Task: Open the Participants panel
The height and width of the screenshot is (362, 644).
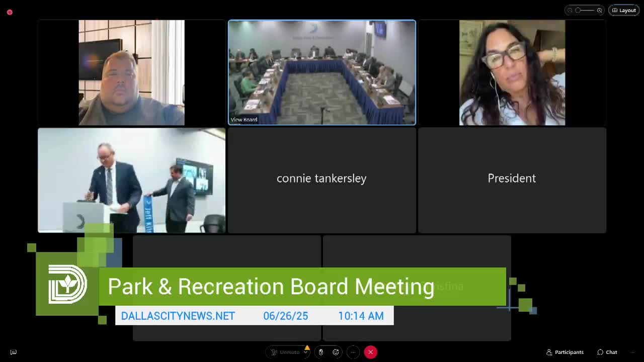Action: coord(565,352)
